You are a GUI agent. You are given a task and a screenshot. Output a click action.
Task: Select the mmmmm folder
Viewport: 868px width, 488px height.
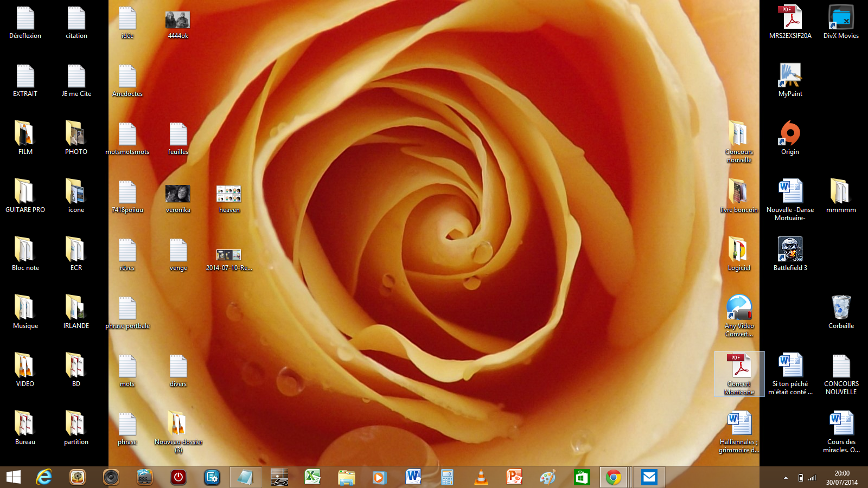tap(841, 196)
